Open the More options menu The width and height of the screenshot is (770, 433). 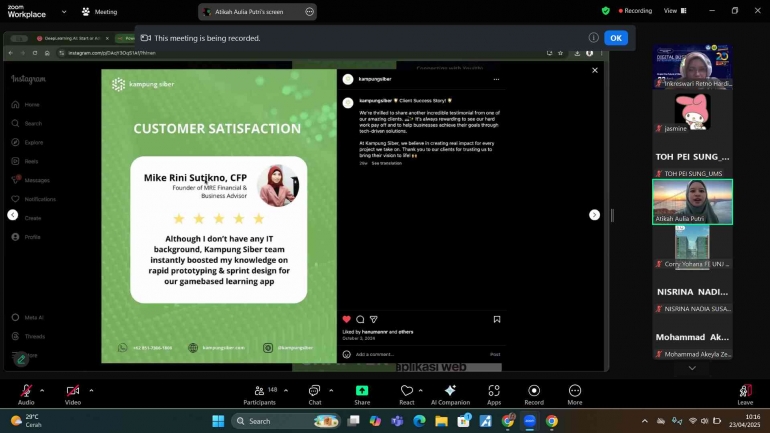click(575, 395)
